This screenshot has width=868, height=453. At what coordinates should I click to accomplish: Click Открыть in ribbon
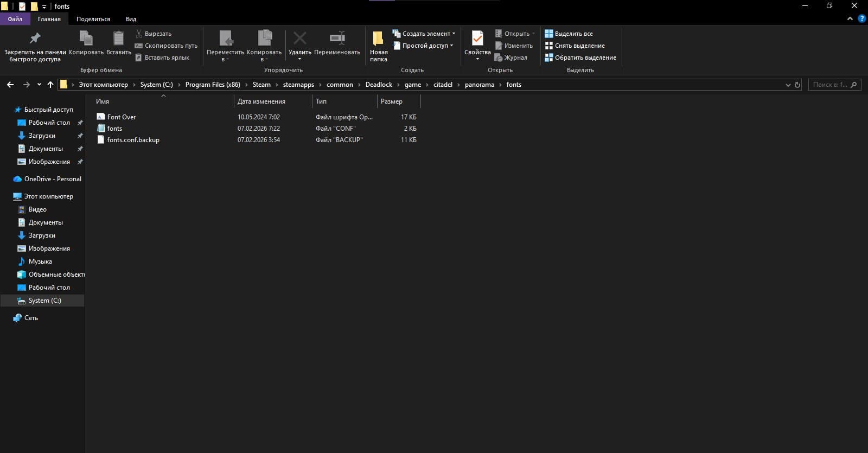[515, 34]
